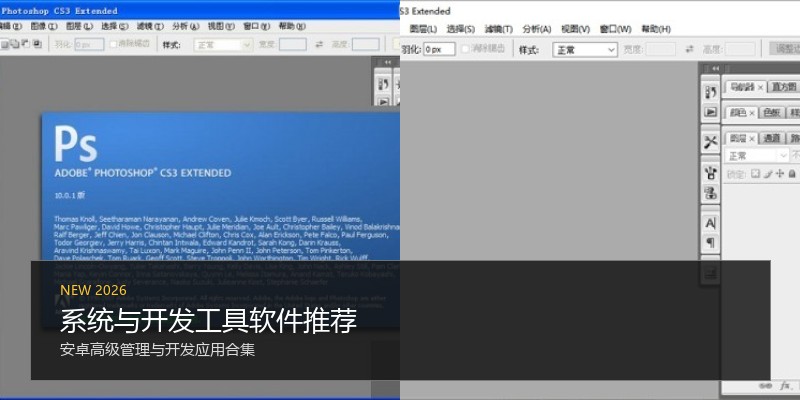This screenshot has width=800, height=400.
Task: Open Paragraph panel icon in right window dock
Action: pos(710,242)
